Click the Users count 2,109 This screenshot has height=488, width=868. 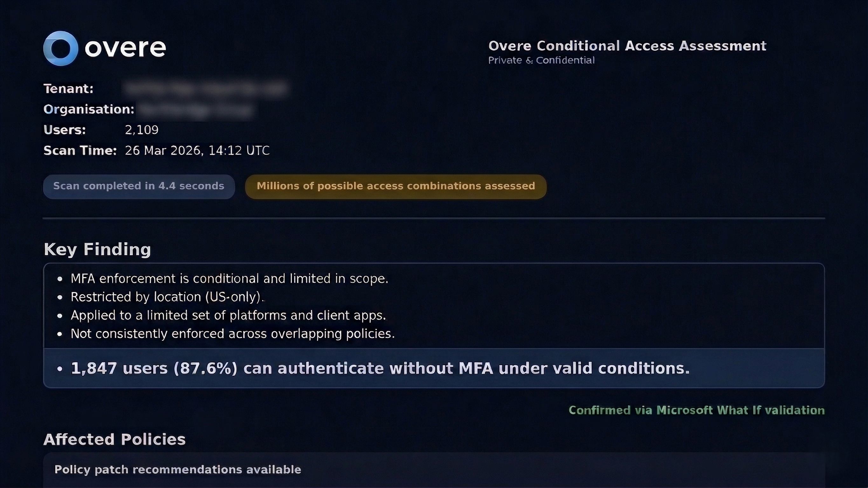tap(141, 130)
